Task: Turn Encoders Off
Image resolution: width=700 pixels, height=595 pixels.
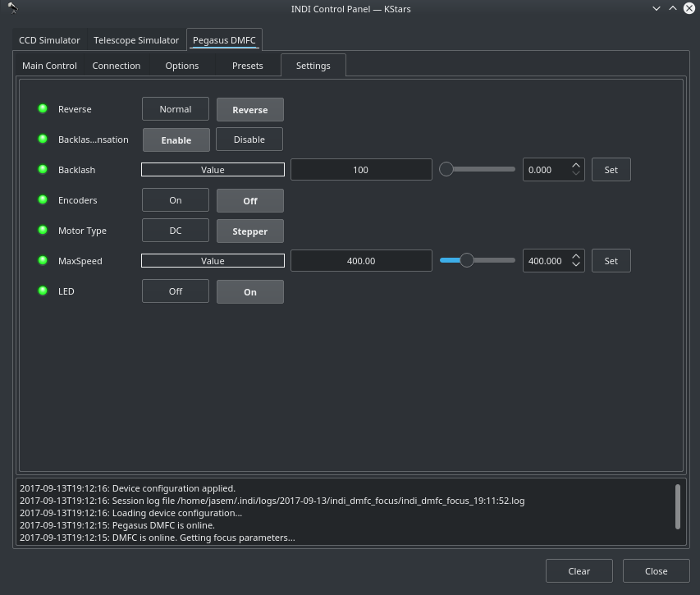Action: 250,200
